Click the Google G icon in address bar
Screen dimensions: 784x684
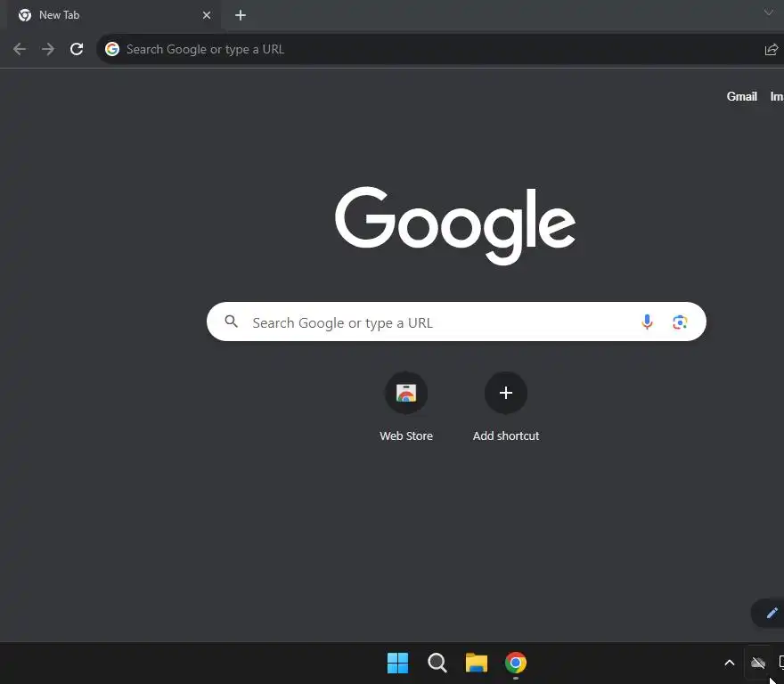pos(112,49)
